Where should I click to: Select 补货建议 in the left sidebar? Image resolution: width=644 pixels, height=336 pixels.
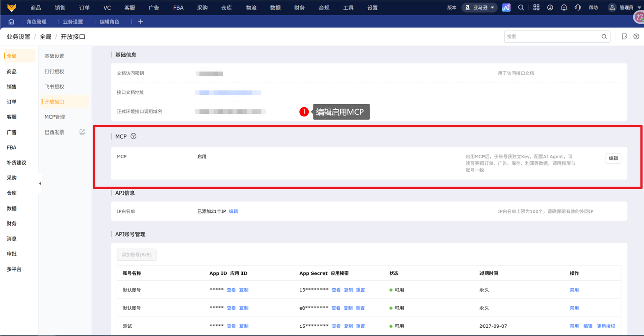pos(16,163)
